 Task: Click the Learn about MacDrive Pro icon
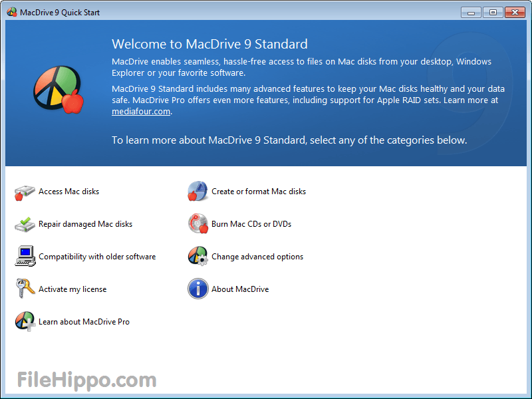[25, 322]
